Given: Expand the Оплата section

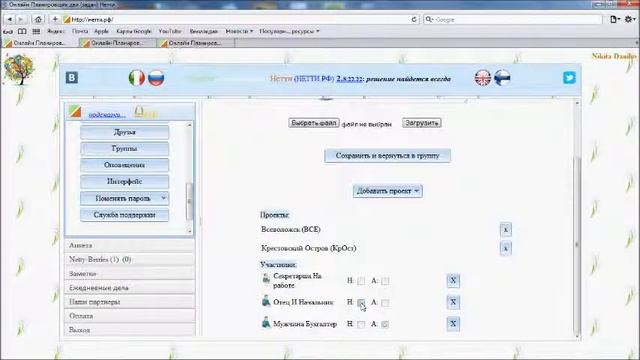Looking at the screenshot, I should [129, 316].
